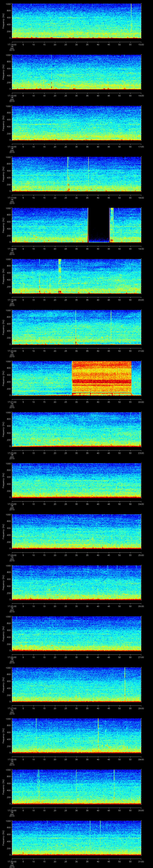Click the "Frequency (Hz)" axis label of the 17:14:00 panel

pyautogui.click(x=4, y=21)
